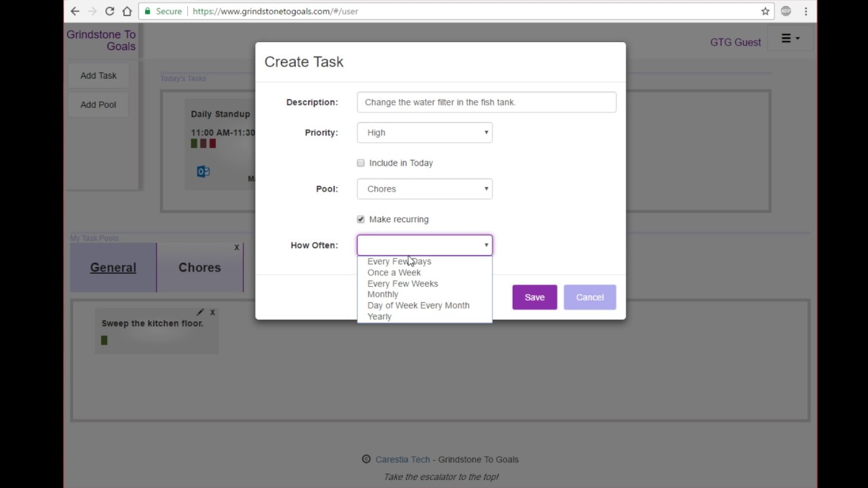Choose Day of Week Every Month option
Screen dimensions: 868x488
[418, 305]
